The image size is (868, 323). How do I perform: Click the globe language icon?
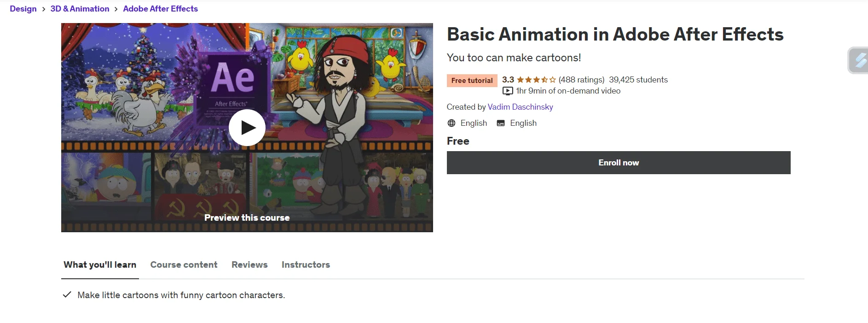click(x=451, y=123)
